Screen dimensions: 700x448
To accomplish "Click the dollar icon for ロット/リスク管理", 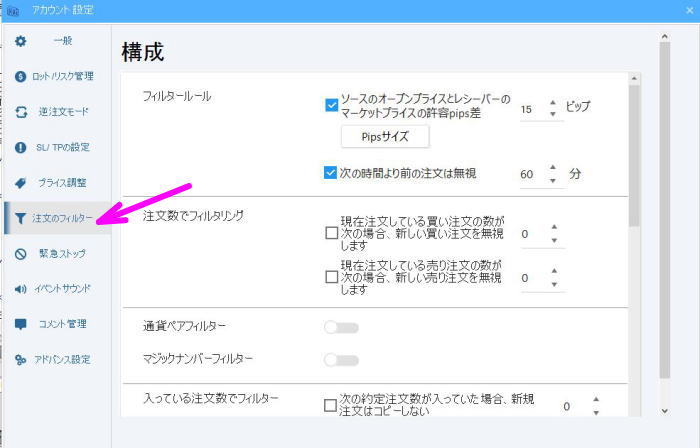I will [x=21, y=76].
